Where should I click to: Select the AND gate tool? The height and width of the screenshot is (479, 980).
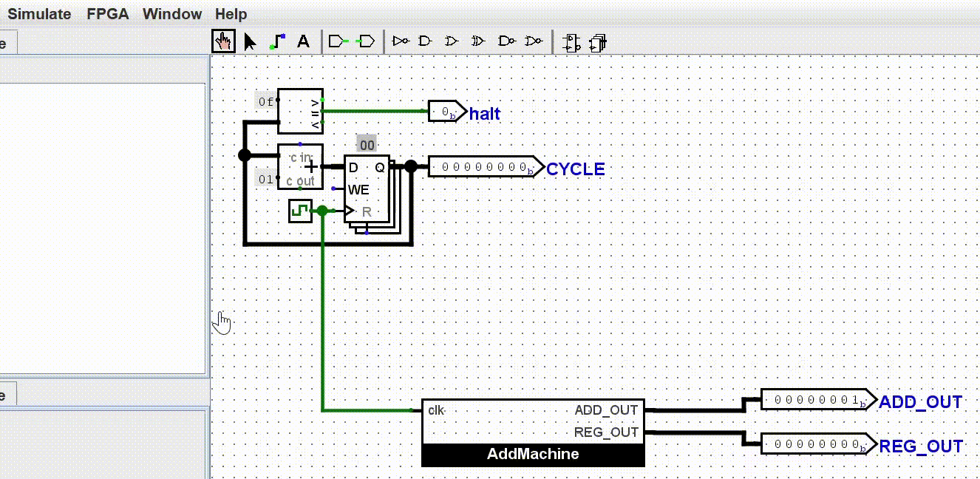(x=425, y=41)
